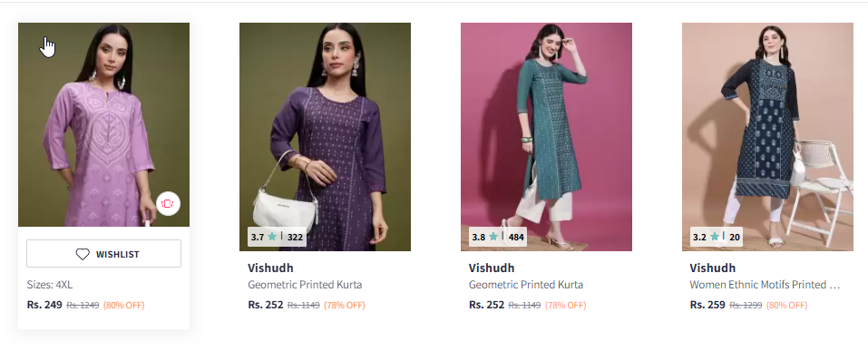Click the Geometric Printed Kurta title under the teal kurta
The height and width of the screenshot is (351, 868).
click(526, 285)
